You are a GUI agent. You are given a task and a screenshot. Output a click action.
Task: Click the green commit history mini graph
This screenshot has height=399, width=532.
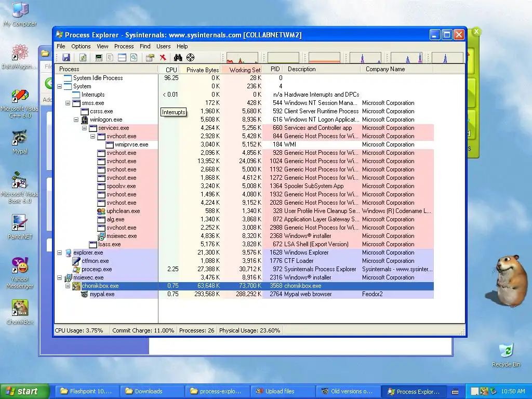click(283, 58)
